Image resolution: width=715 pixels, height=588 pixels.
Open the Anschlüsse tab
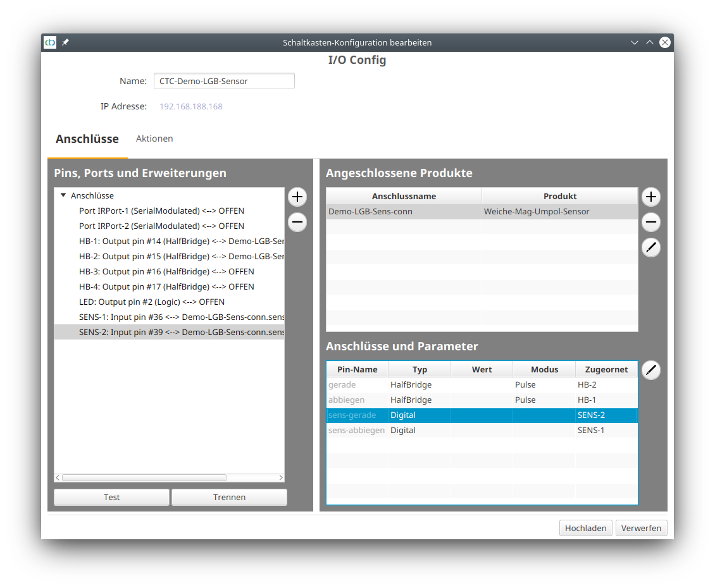[x=87, y=138]
